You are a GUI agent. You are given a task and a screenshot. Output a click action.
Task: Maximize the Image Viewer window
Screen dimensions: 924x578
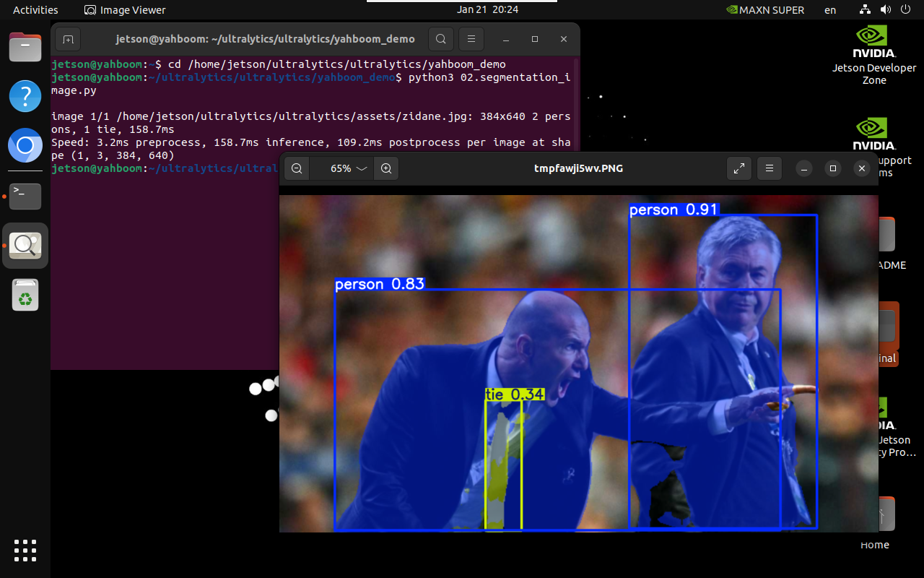(x=832, y=168)
